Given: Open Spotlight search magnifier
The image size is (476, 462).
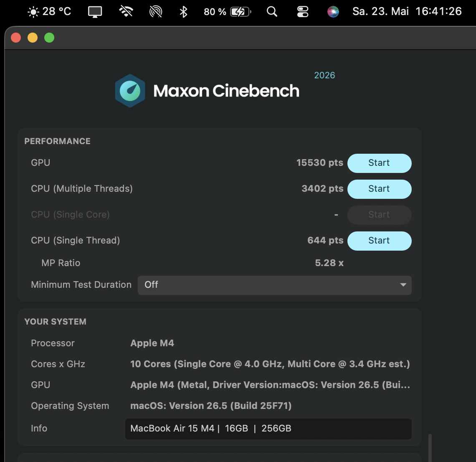Looking at the screenshot, I should 272,12.
